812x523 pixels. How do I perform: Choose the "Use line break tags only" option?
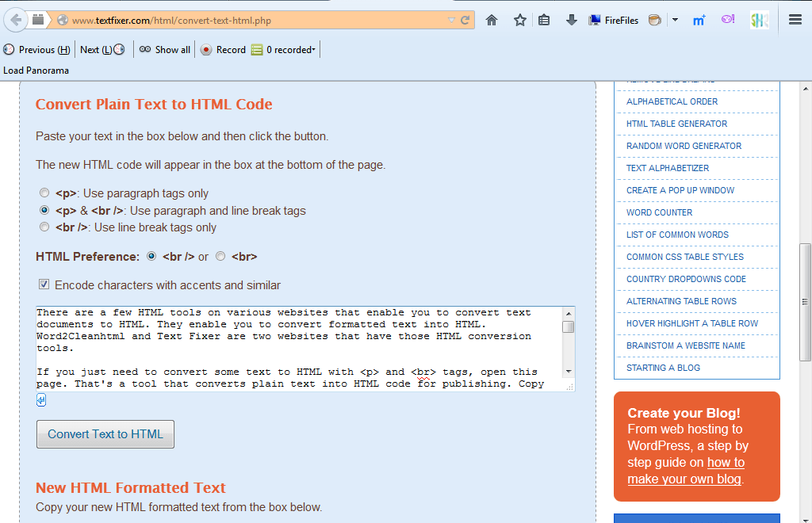pyautogui.click(x=44, y=227)
